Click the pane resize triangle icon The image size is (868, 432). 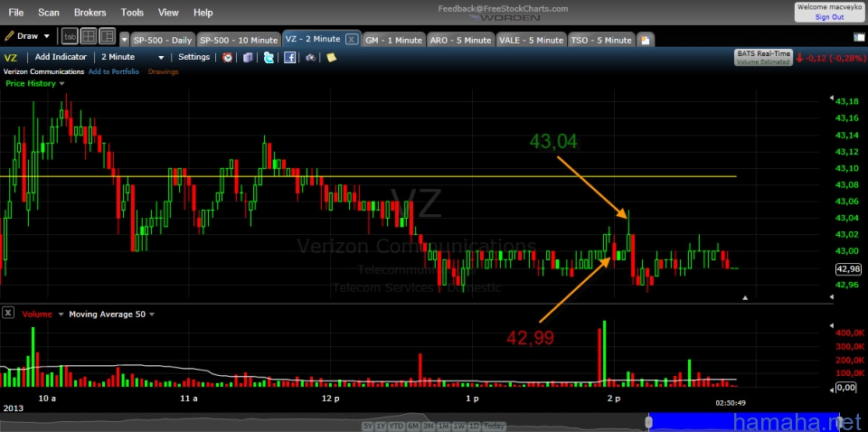coord(745,297)
